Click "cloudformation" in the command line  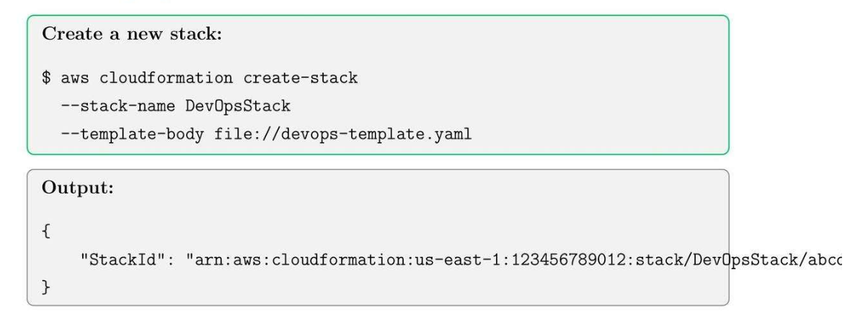coord(166,79)
